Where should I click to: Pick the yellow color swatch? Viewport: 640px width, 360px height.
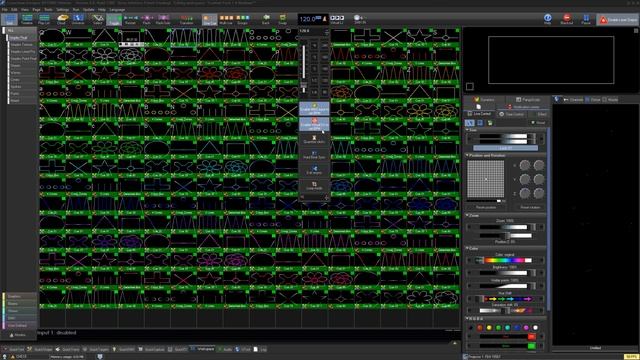489,327
